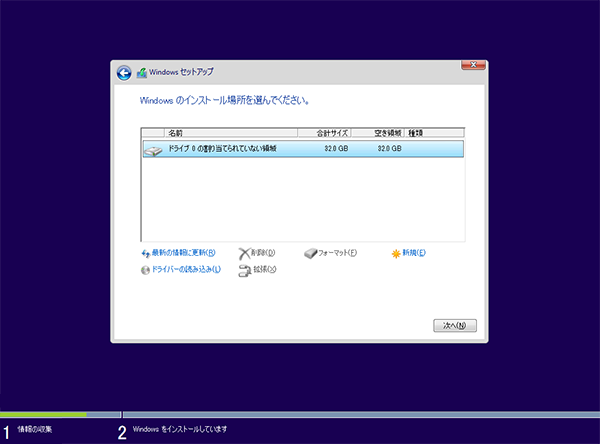The width and height of the screenshot is (600, 444).
Task: Click the 新規(E) link
Action: pos(414,253)
